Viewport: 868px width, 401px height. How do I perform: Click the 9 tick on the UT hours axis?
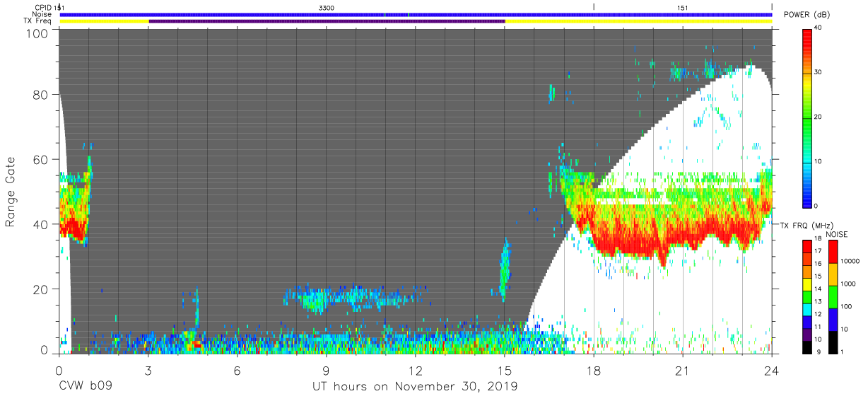click(x=327, y=371)
